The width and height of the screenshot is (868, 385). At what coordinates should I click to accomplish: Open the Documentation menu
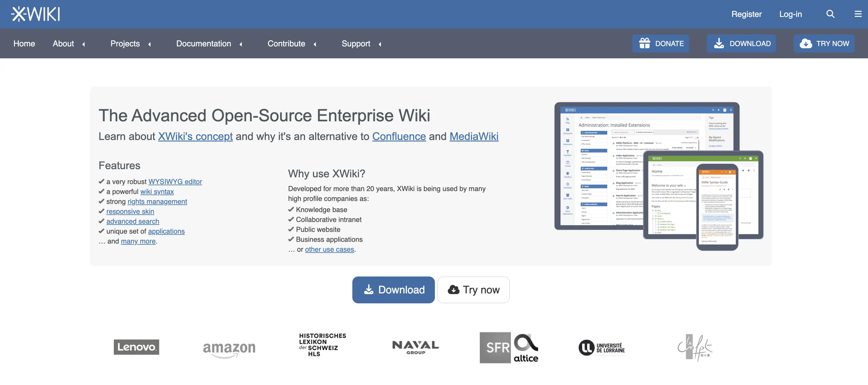(x=204, y=44)
